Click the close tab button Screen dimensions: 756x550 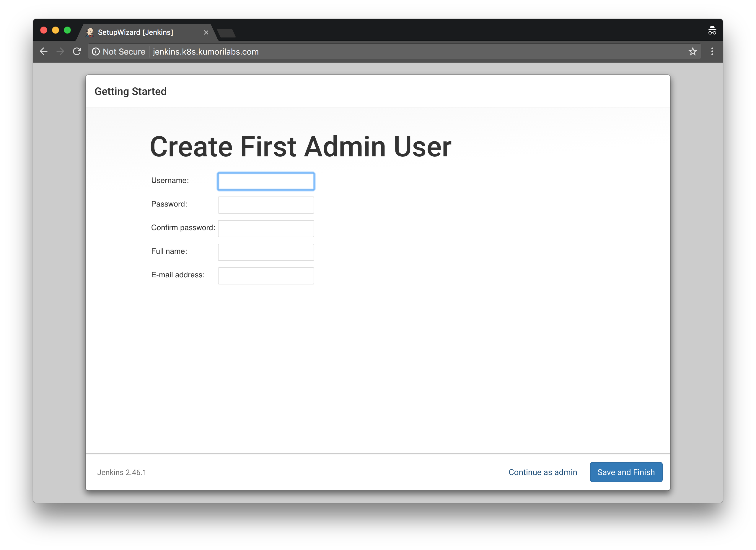pos(206,32)
